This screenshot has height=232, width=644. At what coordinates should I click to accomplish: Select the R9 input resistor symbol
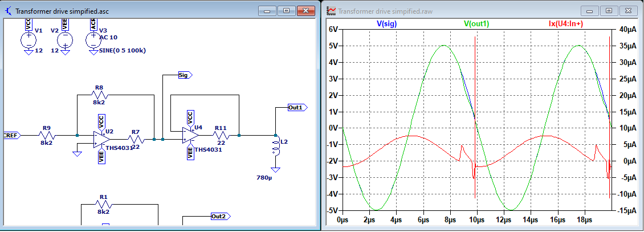47,136
